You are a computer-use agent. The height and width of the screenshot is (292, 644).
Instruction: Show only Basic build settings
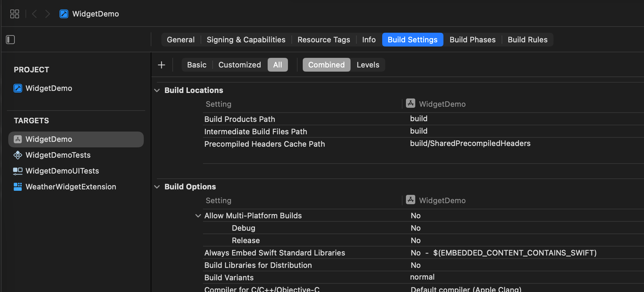[x=196, y=65]
